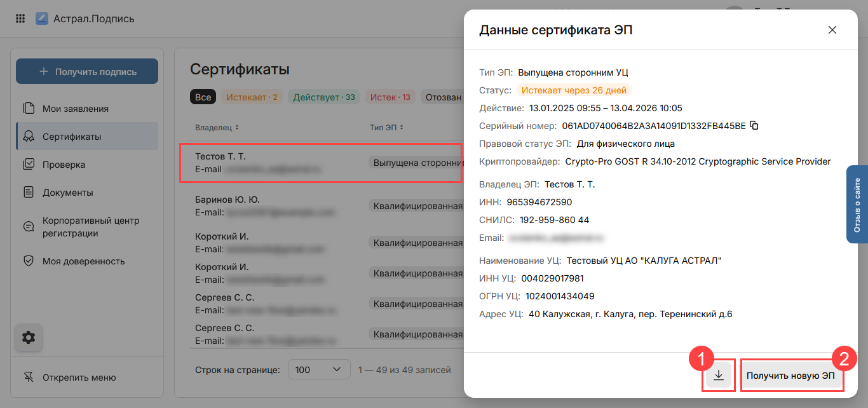This screenshot has height=408, width=868.
Task: Click the Моя доверенность shield icon
Action: (29, 261)
